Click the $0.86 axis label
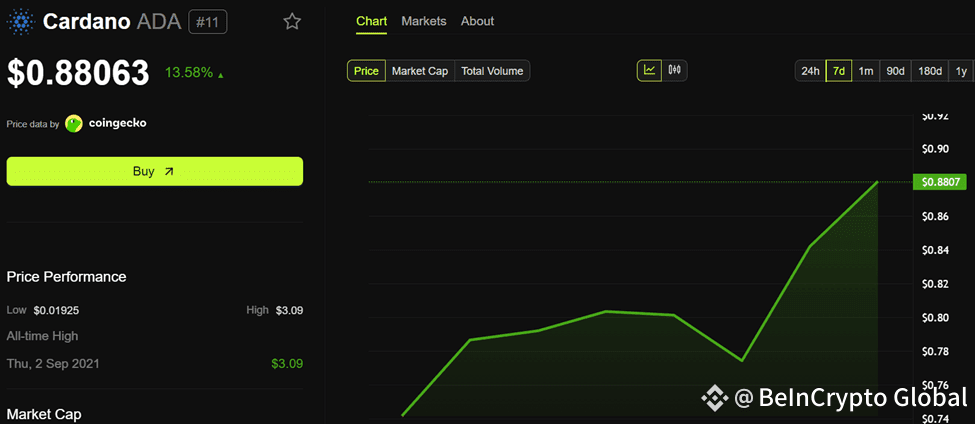The width and height of the screenshot is (975, 424). (x=936, y=216)
